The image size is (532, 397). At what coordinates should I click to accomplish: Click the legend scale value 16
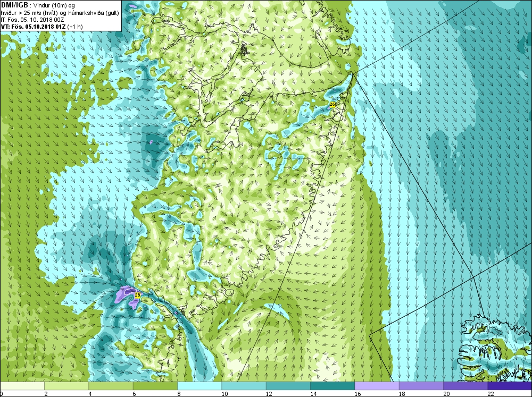tap(358, 394)
